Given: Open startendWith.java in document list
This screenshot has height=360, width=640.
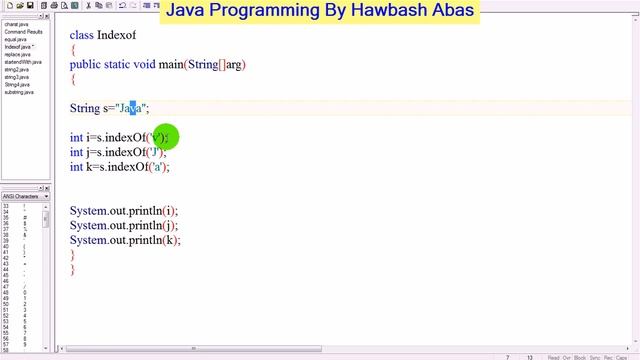Looking at the screenshot, I should 23,62.
